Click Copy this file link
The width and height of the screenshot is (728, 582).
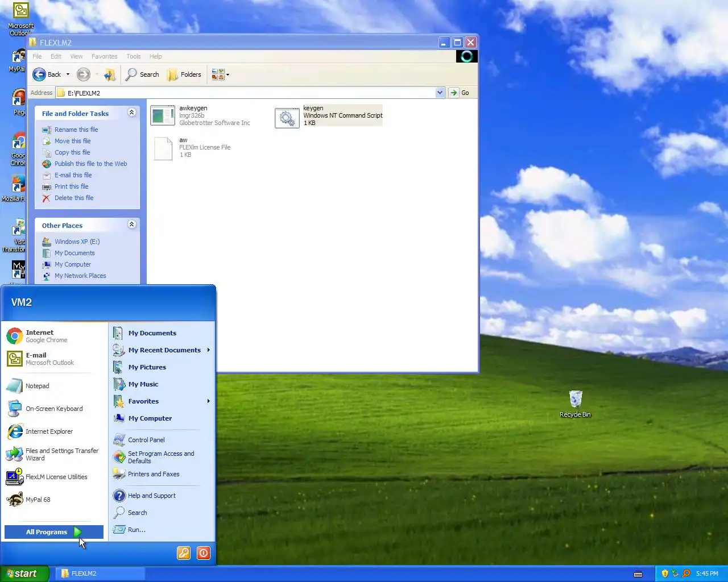(72, 152)
